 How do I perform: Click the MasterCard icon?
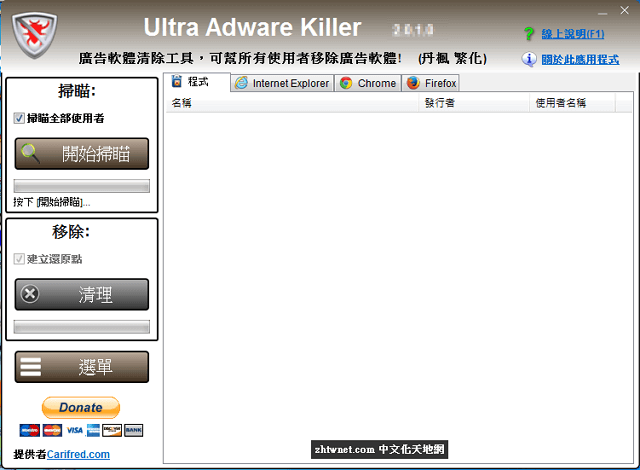click(x=52, y=430)
